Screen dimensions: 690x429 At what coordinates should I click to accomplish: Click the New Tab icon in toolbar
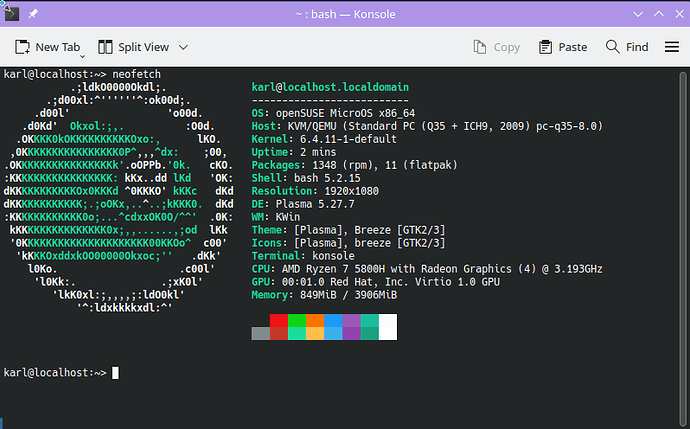coord(22,47)
